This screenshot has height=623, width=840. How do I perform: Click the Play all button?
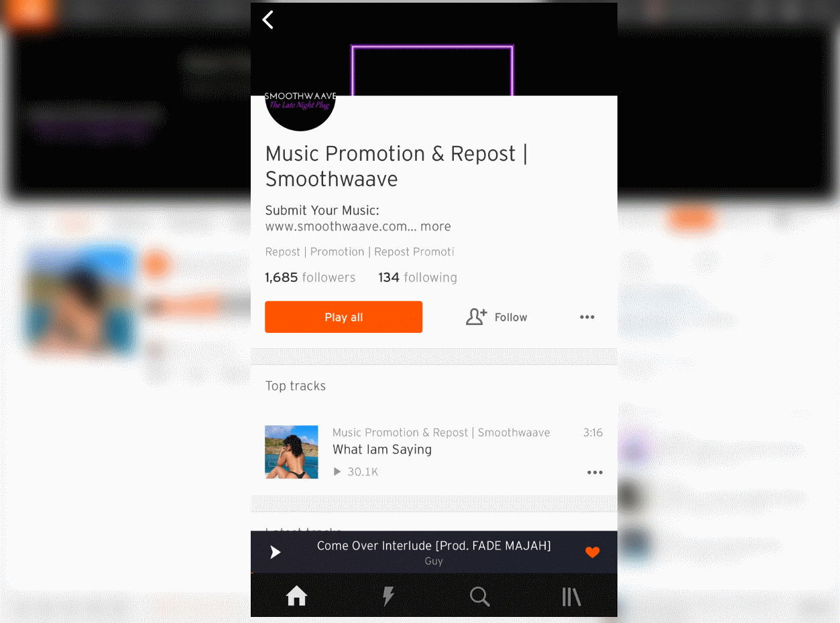pyautogui.click(x=343, y=317)
